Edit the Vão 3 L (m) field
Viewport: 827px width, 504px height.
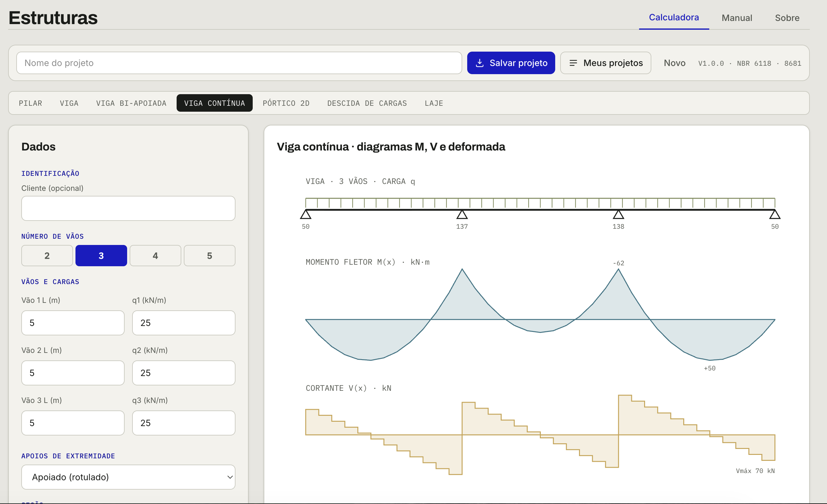coord(73,423)
